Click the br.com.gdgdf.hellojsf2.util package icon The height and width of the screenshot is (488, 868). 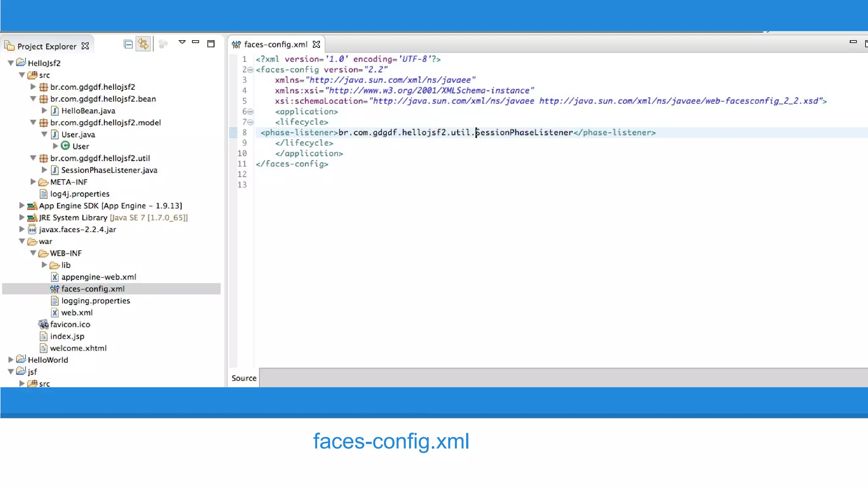[43, 158]
